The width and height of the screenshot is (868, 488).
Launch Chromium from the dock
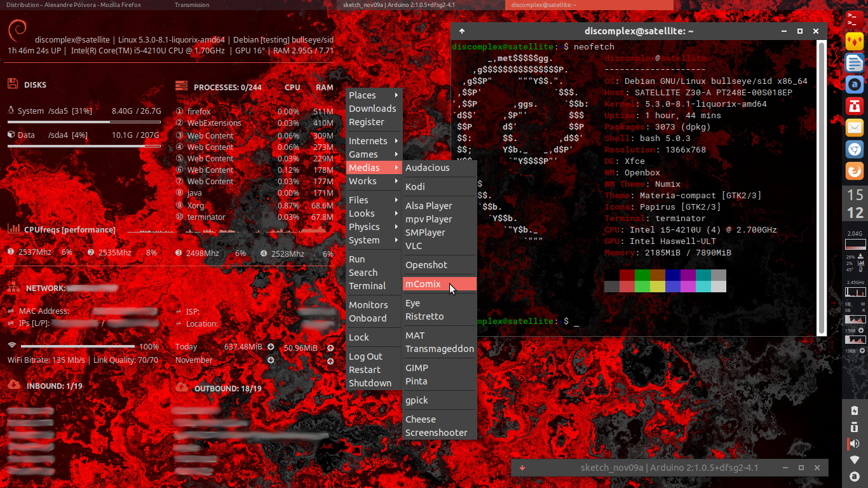(855, 149)
